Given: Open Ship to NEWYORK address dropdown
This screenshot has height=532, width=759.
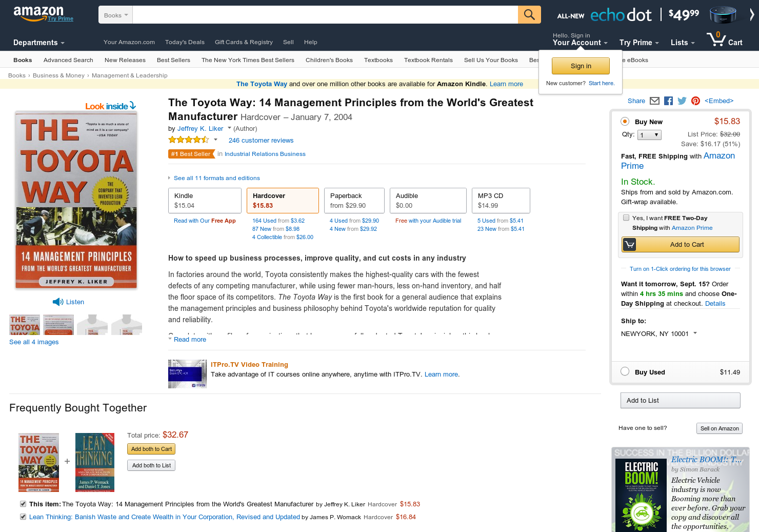Looking at the screenshot, I should tap(659, 333).
